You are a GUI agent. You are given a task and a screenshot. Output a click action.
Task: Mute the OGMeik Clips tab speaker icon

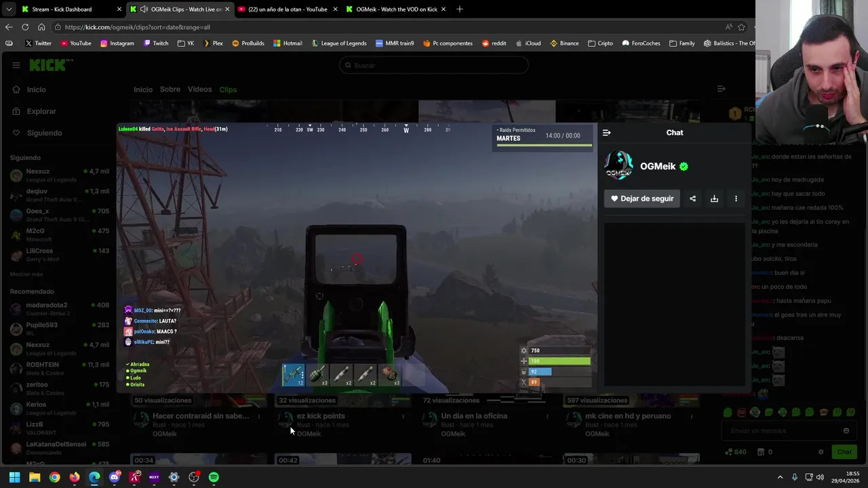[x=144, y=9]
